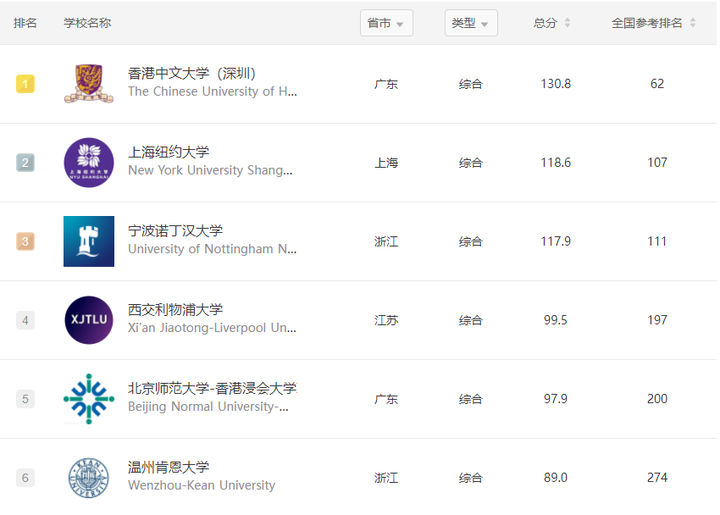
Task: Click national reference rank 274
Action: (657, 478)
